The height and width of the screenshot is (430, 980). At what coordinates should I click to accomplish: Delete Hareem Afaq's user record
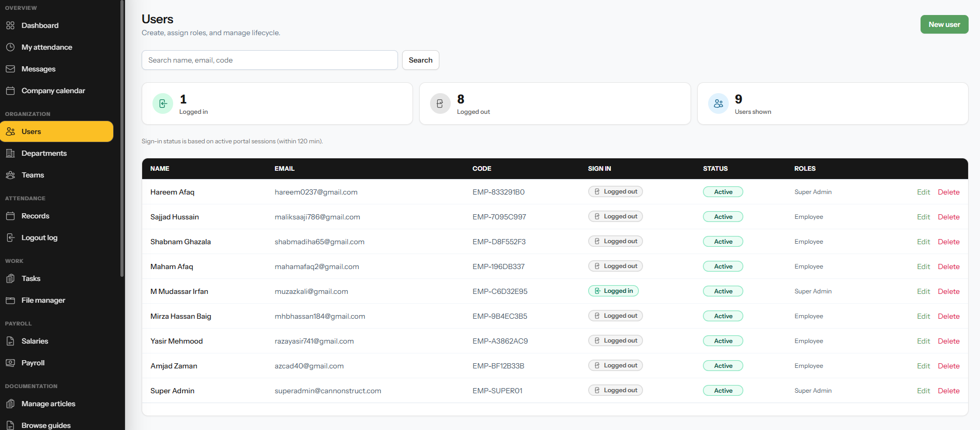[948, 192]
